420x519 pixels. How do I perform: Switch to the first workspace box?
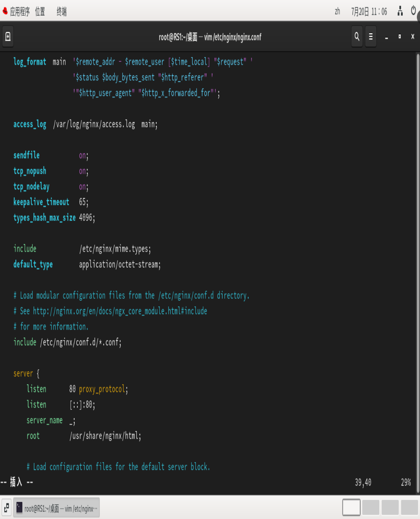point(351,507)
